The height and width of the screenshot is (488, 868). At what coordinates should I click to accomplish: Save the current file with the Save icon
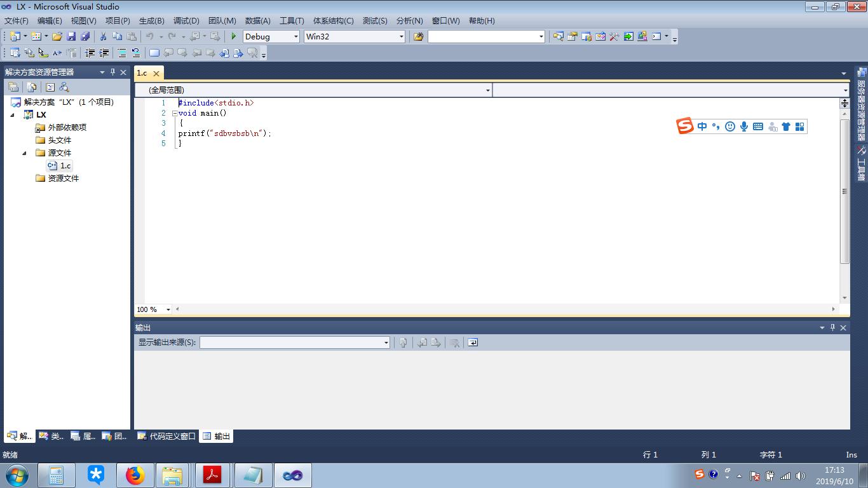[71, 36]
